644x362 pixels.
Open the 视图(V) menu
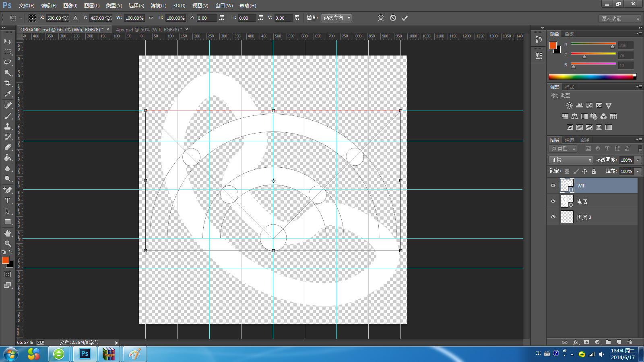coord(200,6)
